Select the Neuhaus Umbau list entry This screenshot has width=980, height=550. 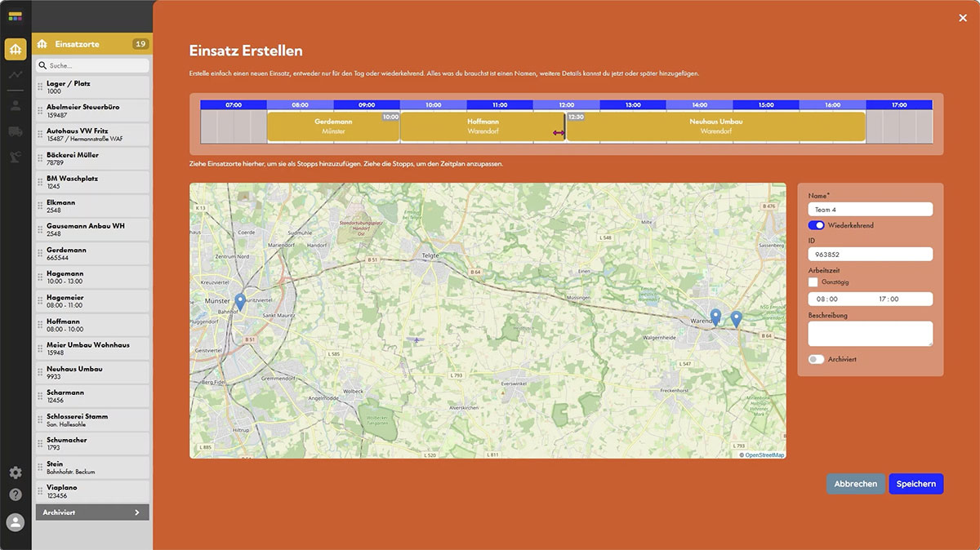pyautogui.click(x=92, y=373)
